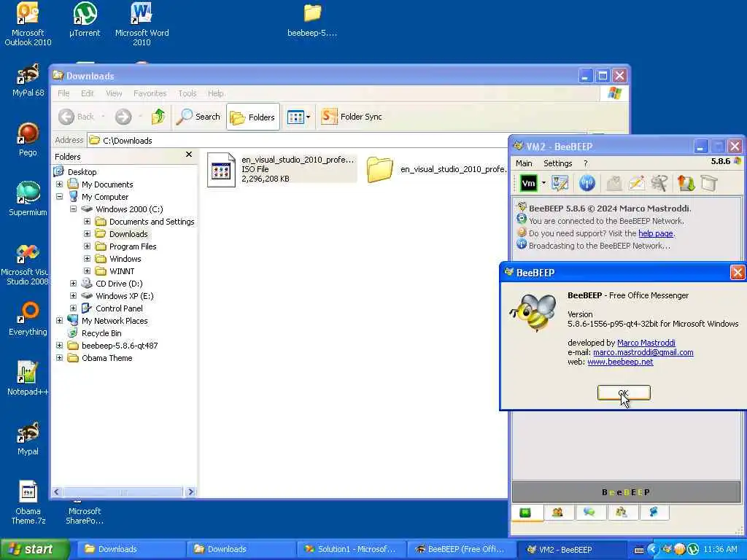Select the Obama Theme.7z desktop file
Viewport: 747px width, 560px height.
(x=28, y=503)
